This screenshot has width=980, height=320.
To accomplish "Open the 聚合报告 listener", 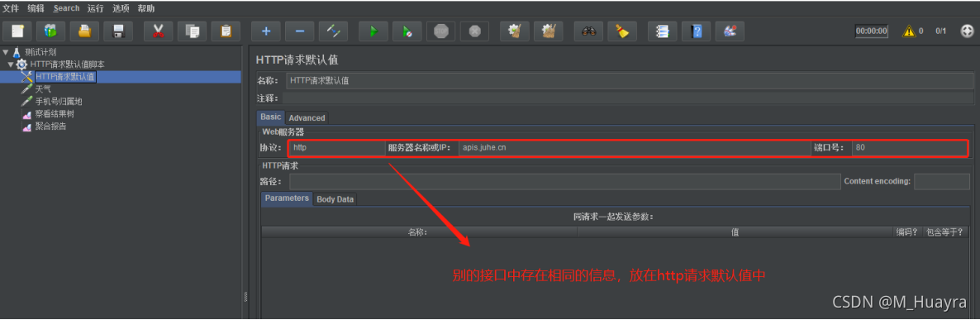I will [x=50, y=127].
